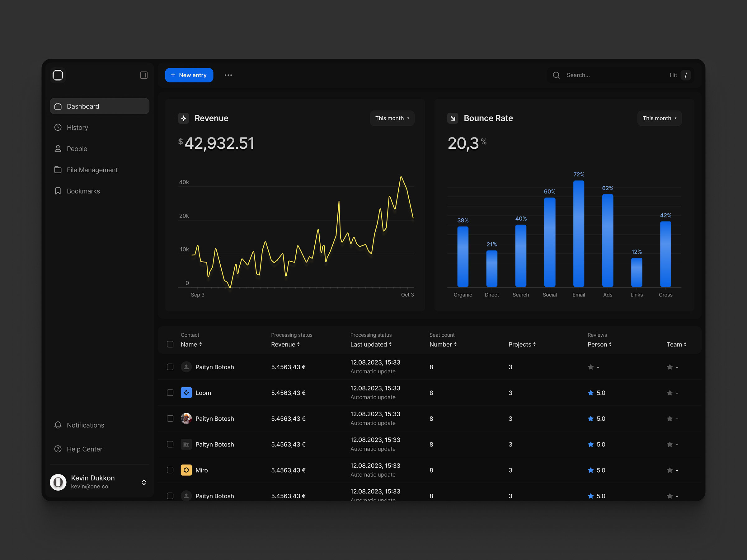Sort table by Number seat count column
Screen dimensions: 747x560
click(443, 344)
